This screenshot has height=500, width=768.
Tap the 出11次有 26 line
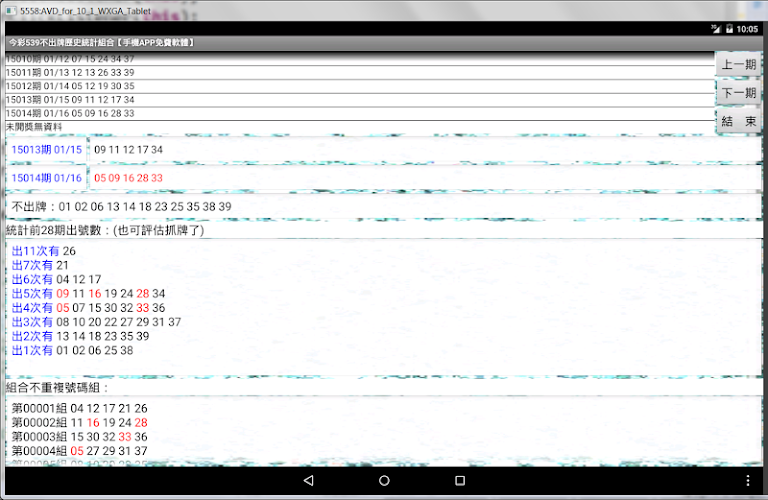click(x=44, y=251)
